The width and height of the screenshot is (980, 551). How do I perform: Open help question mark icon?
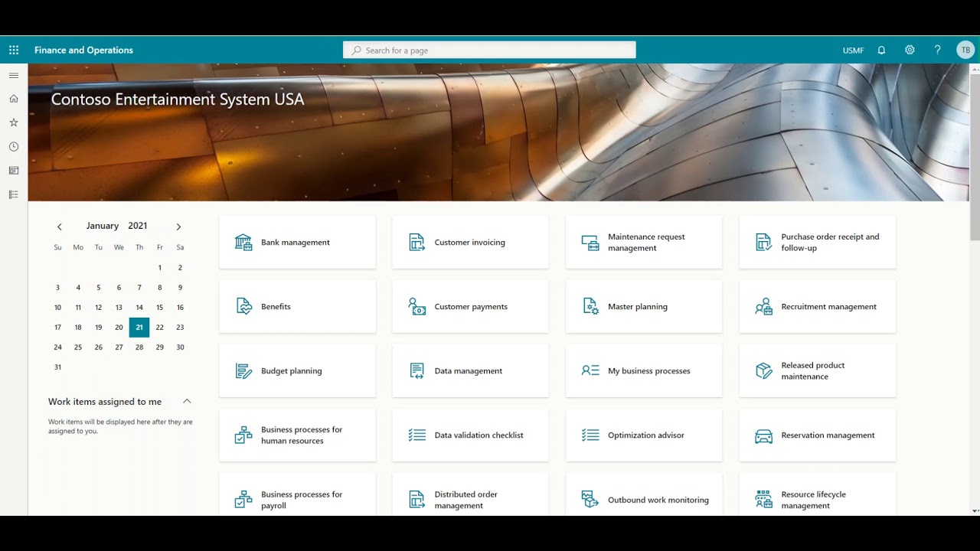point(937,50)
